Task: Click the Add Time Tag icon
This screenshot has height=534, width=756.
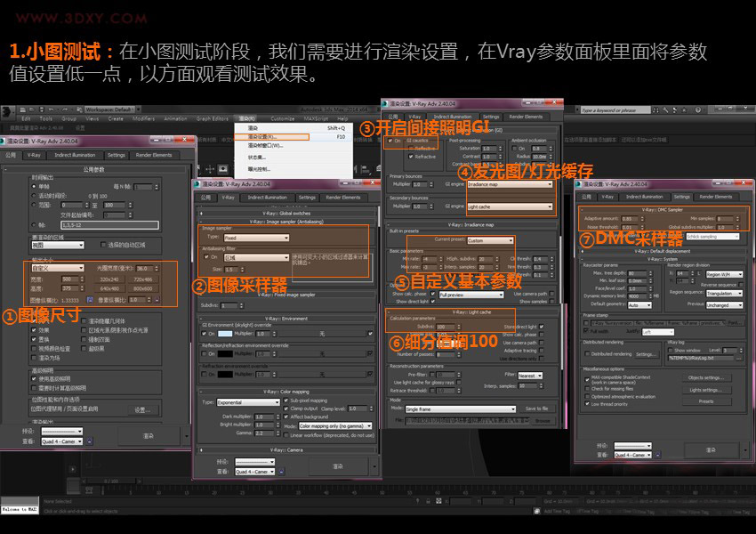Action: pos(537,511)
